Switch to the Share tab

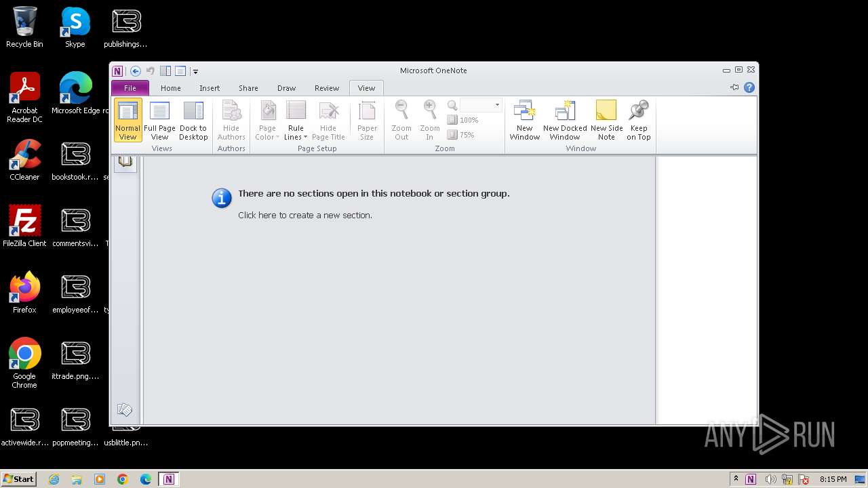248,88
